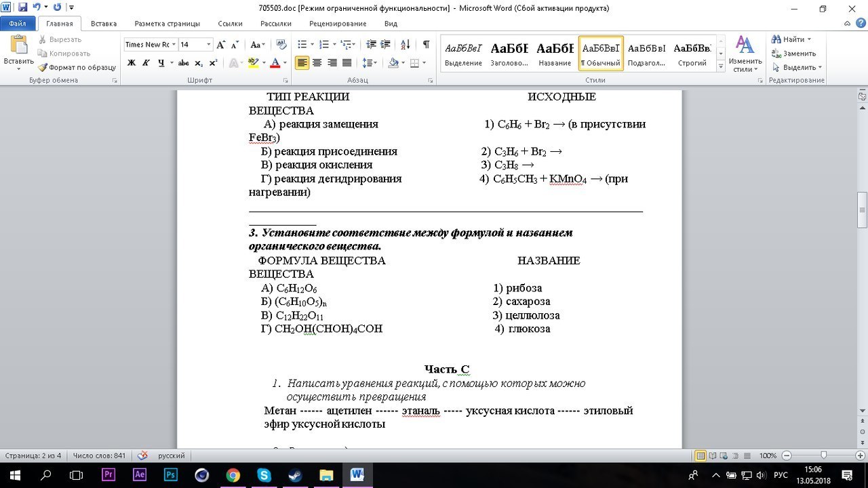Apply strikethrough formatting
This screenshot has width=868, height=488.
click(183, 63)
